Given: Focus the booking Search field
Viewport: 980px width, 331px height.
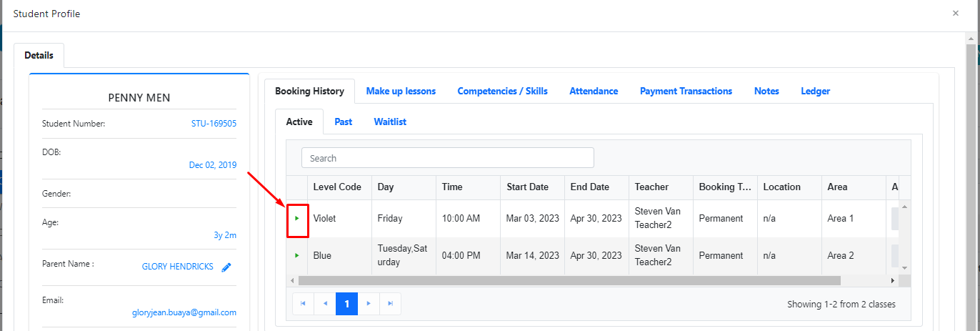Looking at the screenshot, I should (447, 158).
